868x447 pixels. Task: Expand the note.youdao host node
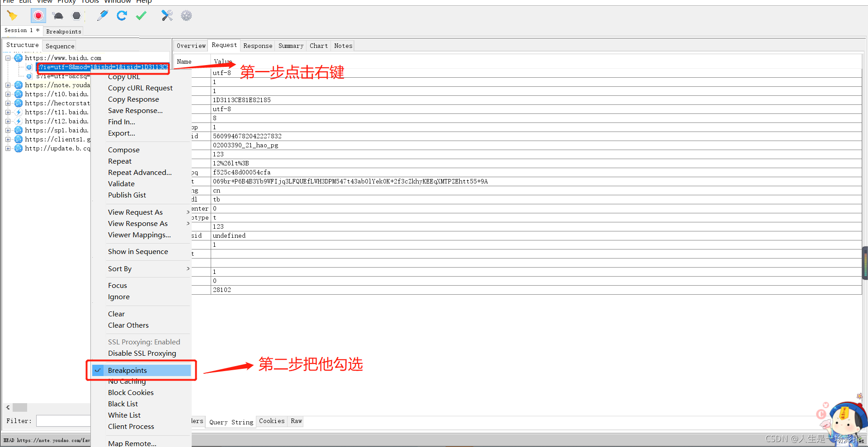tap(8, 85)
